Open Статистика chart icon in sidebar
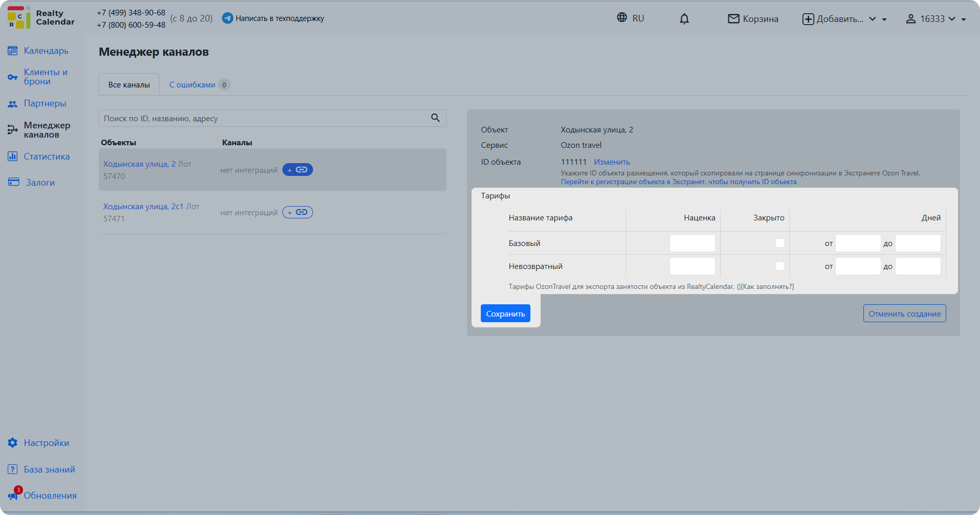980x515 pixels. pos(13,156)
